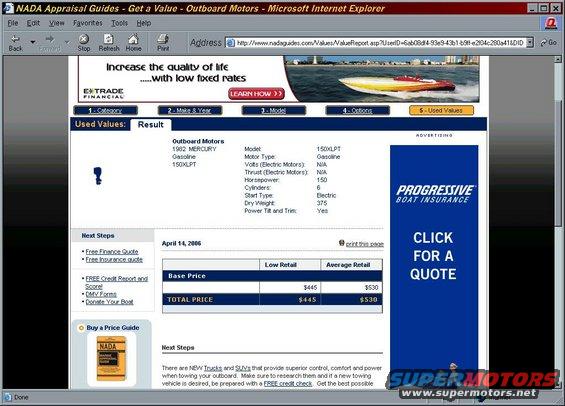Click the speedboat banner image
This screenshot has height=406, width=565.
point(382,79)
